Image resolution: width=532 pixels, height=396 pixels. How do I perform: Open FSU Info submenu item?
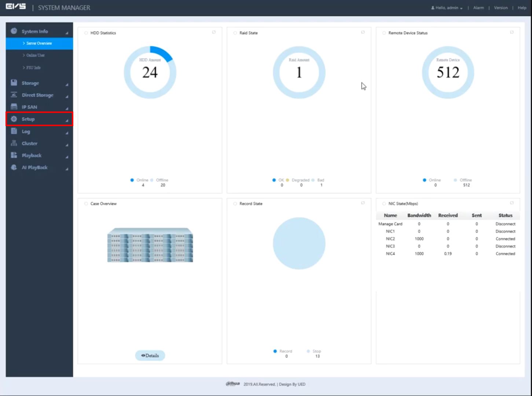tap(33, 68)
